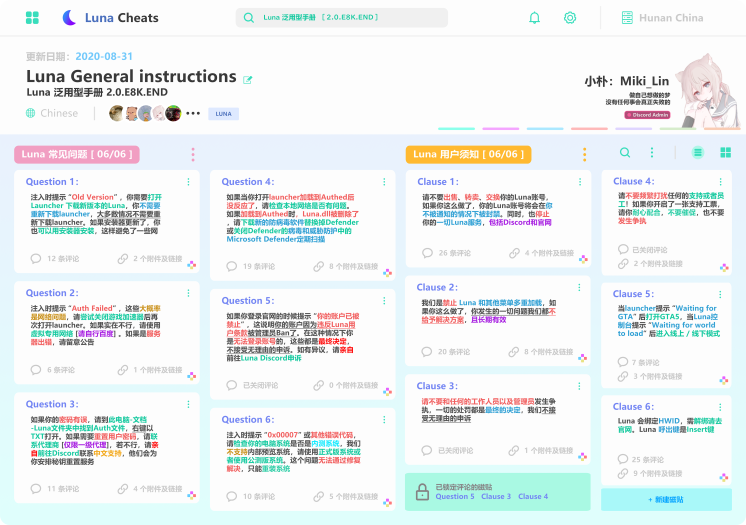Image resolution: width=746 pixels, height=525 pixels.
Task: Click the Luna Cheats moon logo
Action: (x=69, y=18)
